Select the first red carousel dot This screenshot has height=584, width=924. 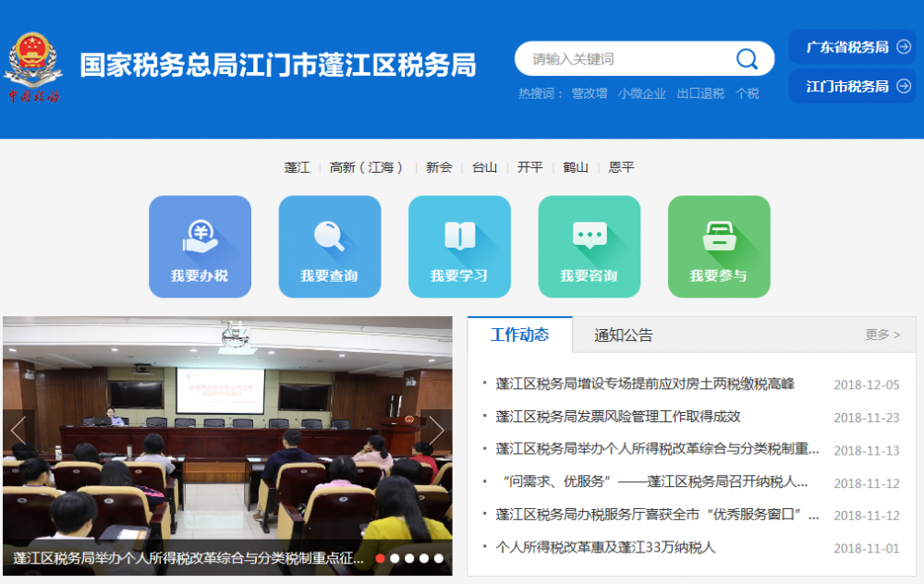380,558
